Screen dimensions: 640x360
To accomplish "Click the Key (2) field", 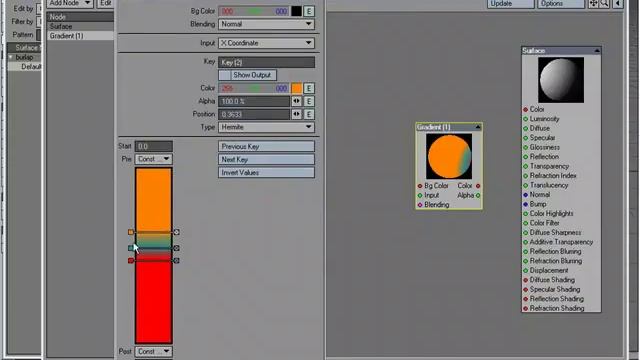I will click(266, 62).
